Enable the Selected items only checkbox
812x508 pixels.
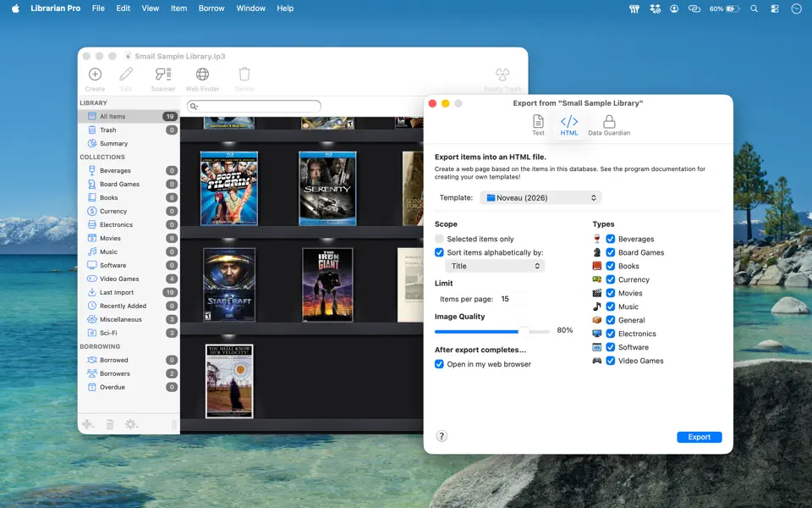click(439, 239)
